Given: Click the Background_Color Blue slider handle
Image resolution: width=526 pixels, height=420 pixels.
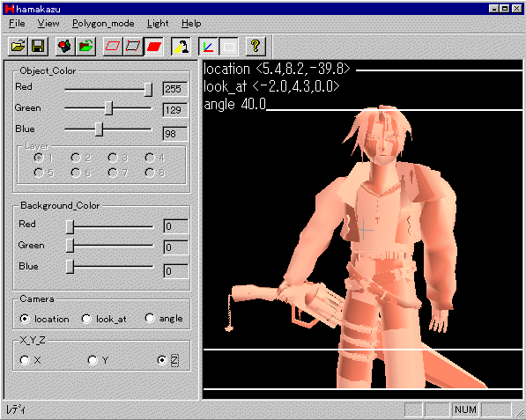Looking at the screenshot, I should pos(70,267).
